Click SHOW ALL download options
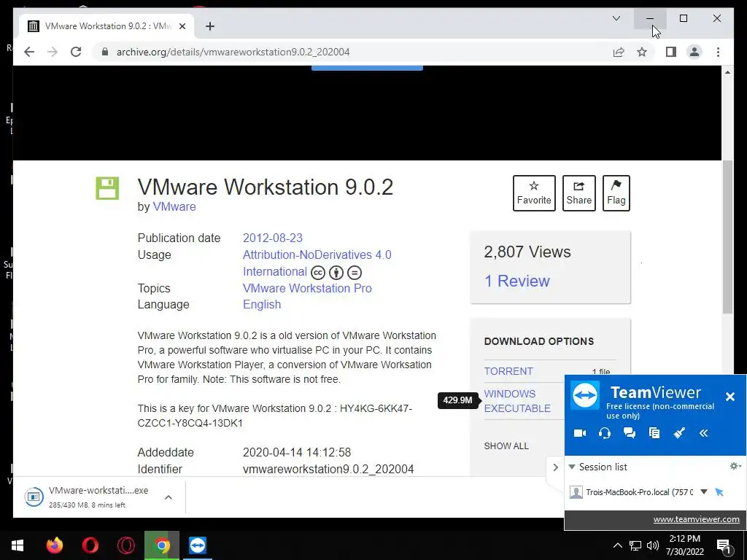This screenshot has height=560, width=747. click(506, 446)
